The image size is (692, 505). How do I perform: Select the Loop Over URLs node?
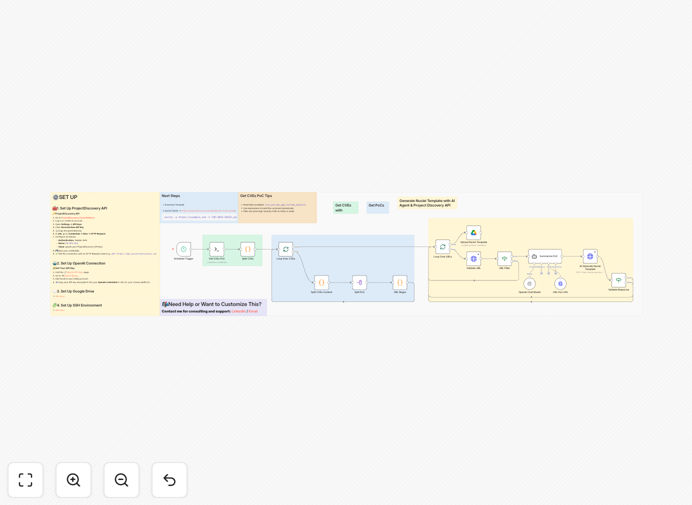[442, 247]
